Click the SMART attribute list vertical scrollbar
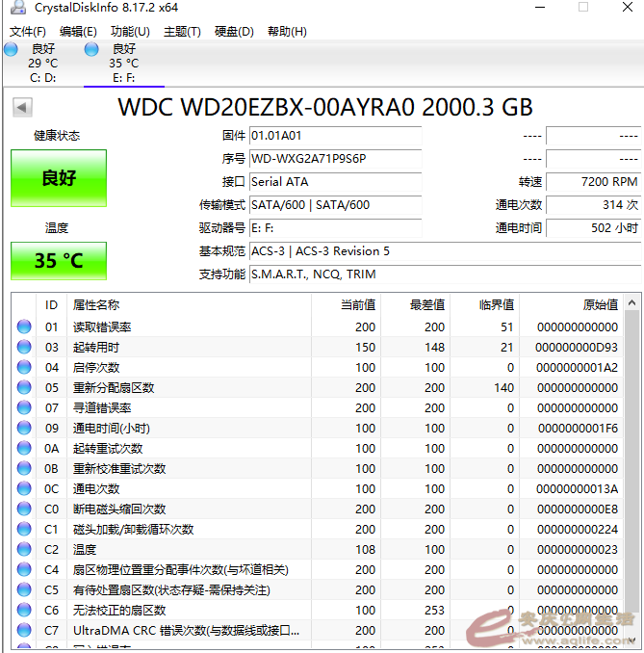The height and width of the screenshot is (653, 644). point(631,462)
